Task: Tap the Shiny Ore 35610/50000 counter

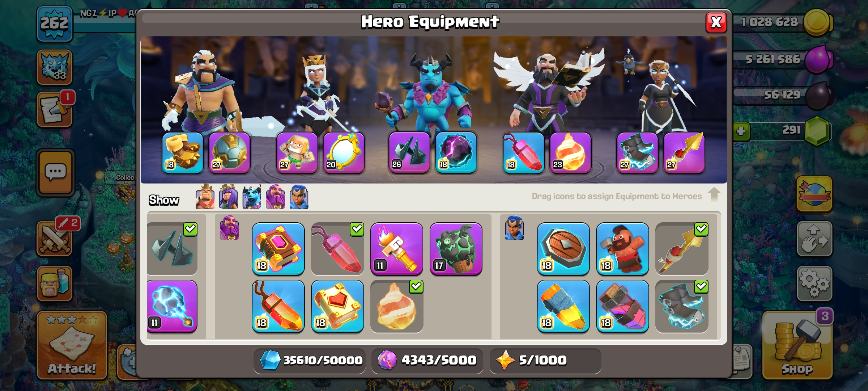Action: click(x=310, y=360)
